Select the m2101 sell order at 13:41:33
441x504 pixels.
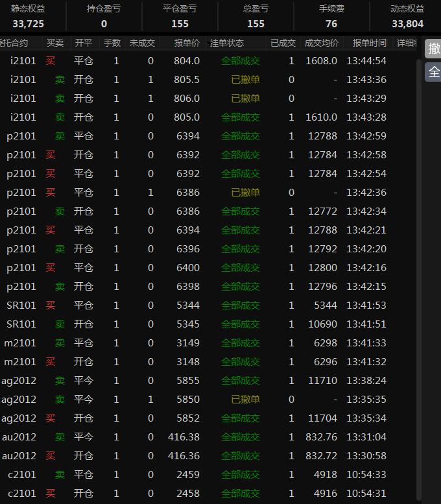(x=195, y=343)
